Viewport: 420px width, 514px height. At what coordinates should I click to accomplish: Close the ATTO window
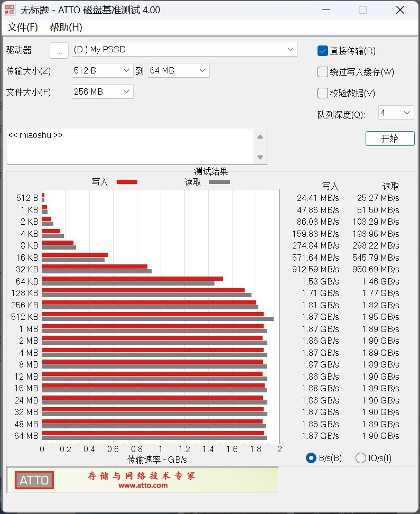pos(400,10)
